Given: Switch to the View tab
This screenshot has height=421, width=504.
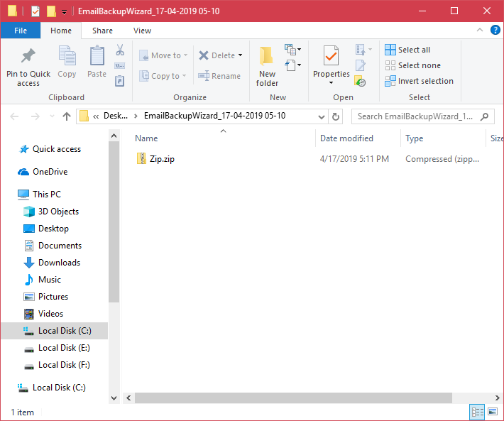Looking at the screenshot, I should point(142,31).
